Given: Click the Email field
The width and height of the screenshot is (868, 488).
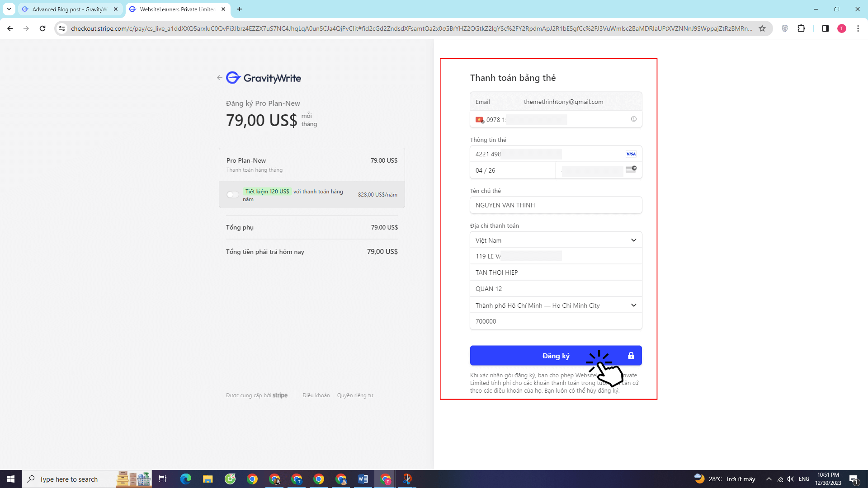Looking at the screenshot, I should point(556,102).
